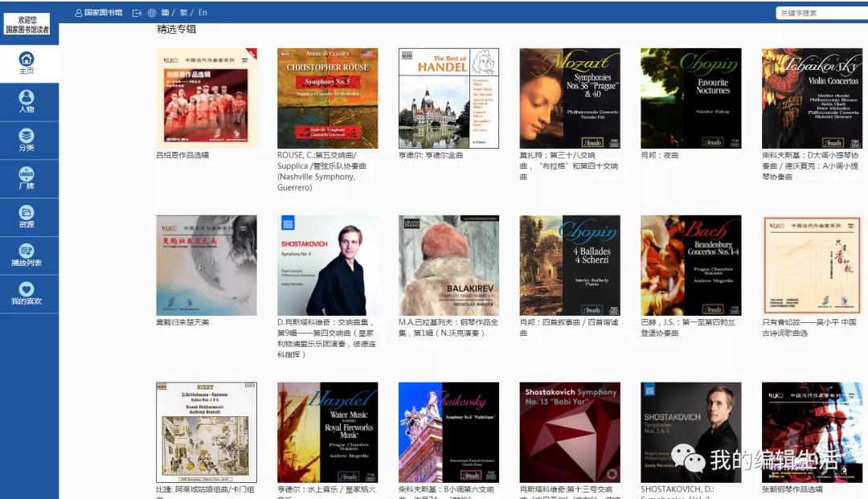The image size is (868, 499).
Task: Open Bach Brandenburg Concertos album cover
Action: pos(690,265)
